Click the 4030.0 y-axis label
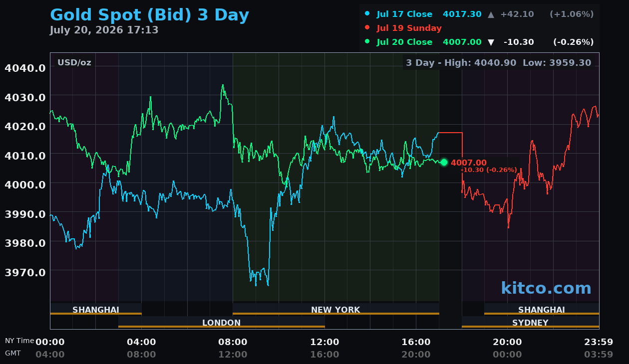 point(25,97)
